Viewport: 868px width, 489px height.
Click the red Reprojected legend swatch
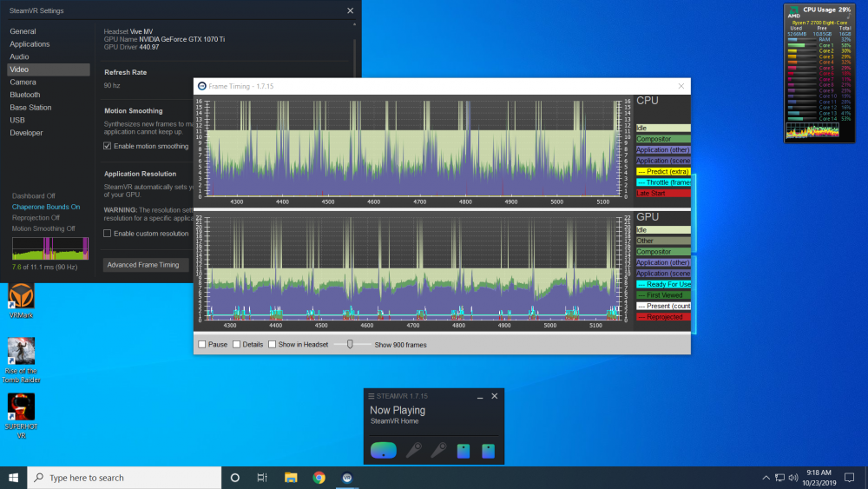(x=663, y=317)
